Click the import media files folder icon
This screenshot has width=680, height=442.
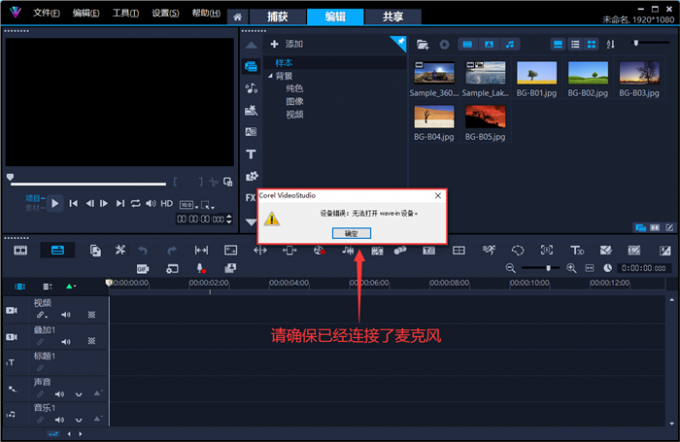422,44
